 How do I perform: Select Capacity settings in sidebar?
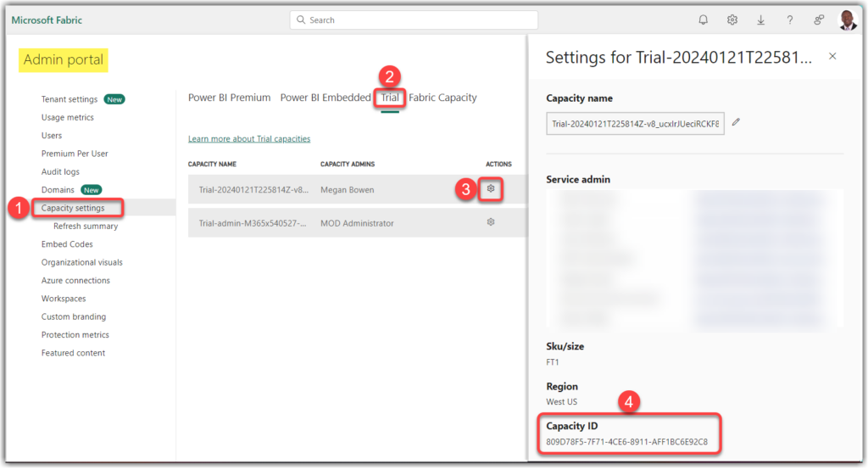[x=73, y=208]
